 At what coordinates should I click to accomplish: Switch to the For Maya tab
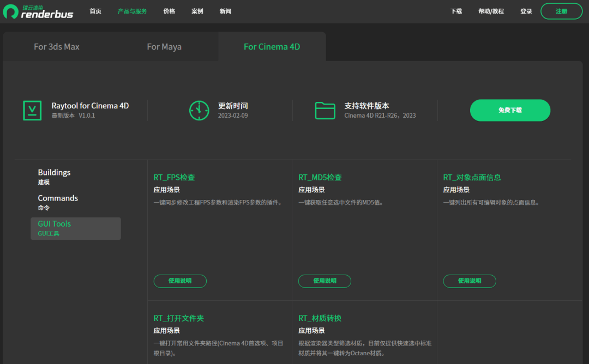164,47
